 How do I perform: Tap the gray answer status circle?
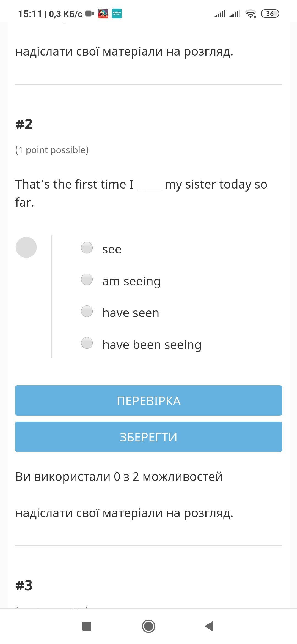26,247
